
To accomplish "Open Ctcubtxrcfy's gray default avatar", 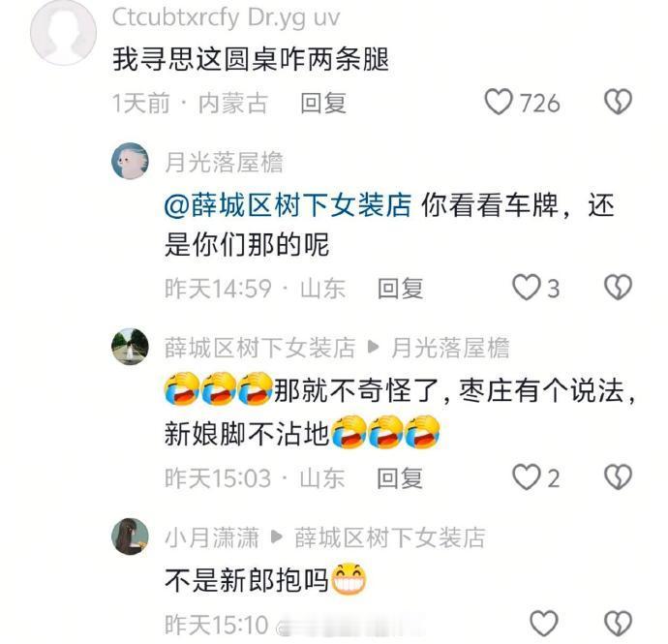I will (x=64, y=32).
